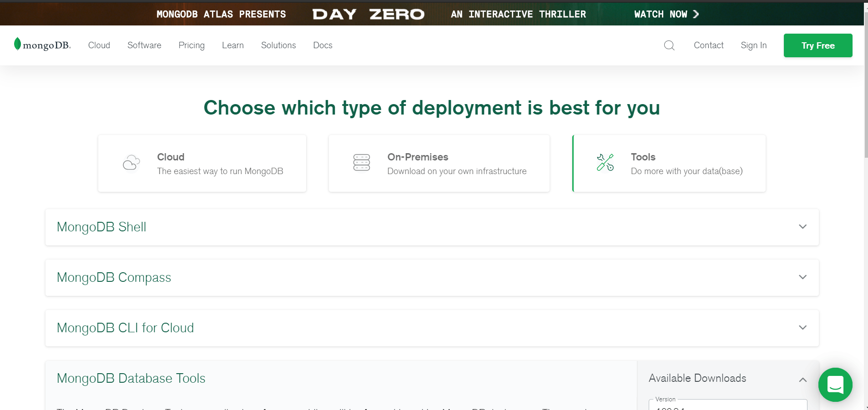This screenshot has height=410, width=868.
Task: Select the Tools deployment card
Action: pos(669,163)
